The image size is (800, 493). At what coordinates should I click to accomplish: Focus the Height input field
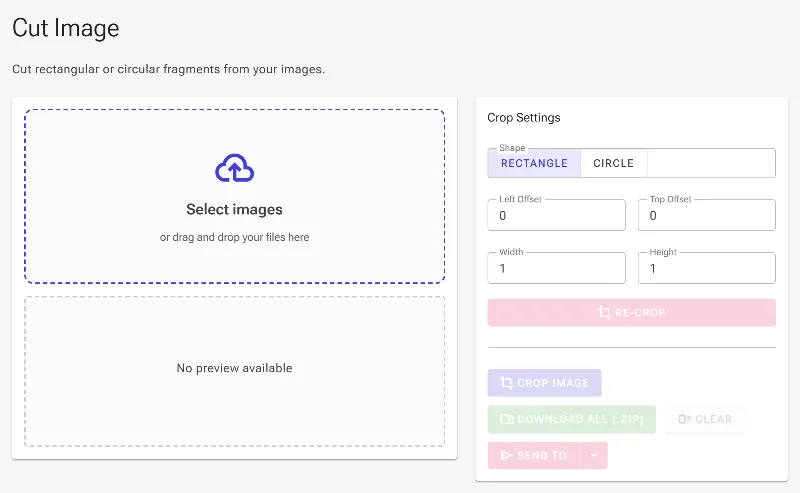707,268
